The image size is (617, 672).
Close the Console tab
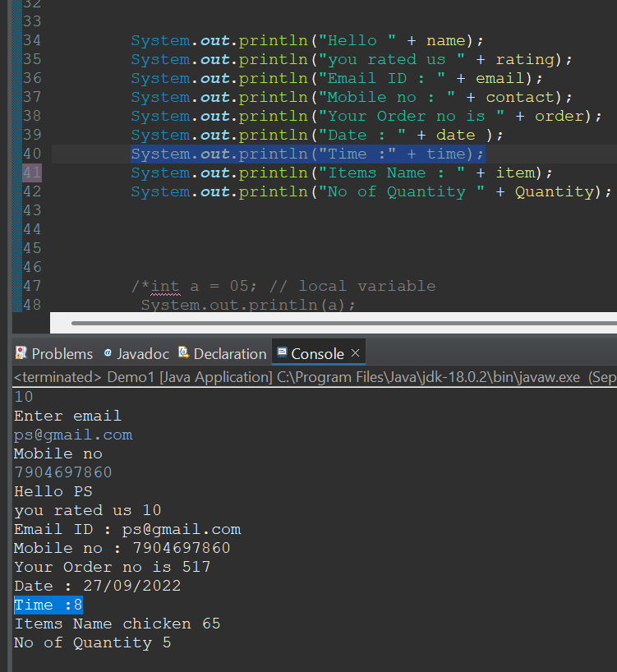pyautogui.click(x=356, y=353)
